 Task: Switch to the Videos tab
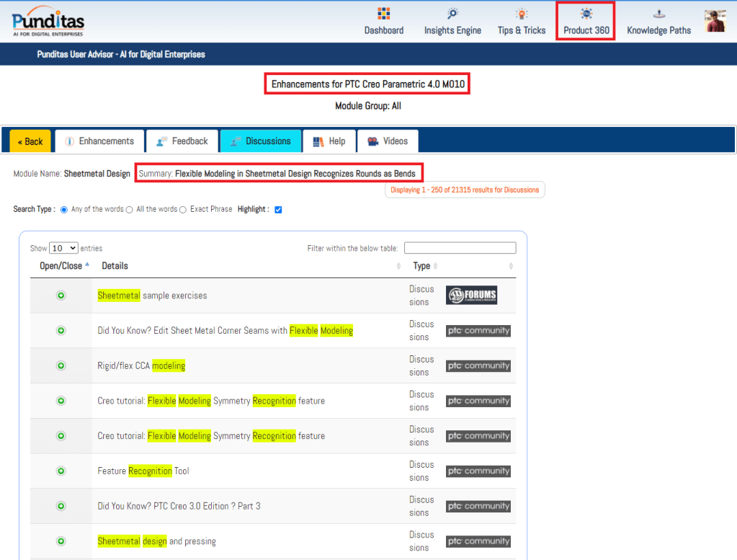[388, 141]
